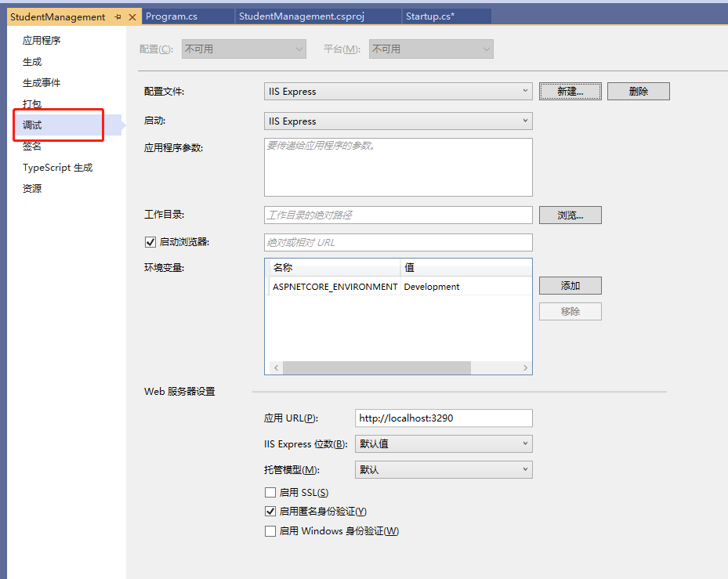Enable the 启用 SSL checkbox
Viewport: 728px width, 579px height.
point(270,492)
